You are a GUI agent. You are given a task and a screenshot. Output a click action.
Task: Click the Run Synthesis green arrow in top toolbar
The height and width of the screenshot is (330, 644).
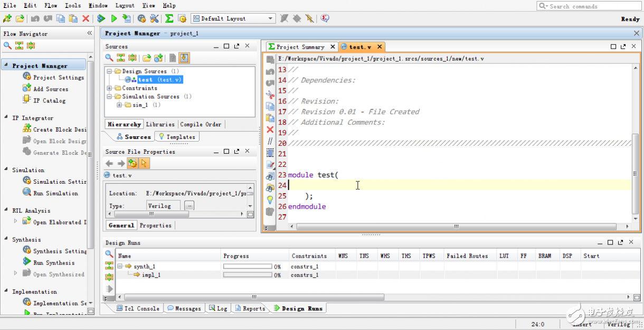101,18
